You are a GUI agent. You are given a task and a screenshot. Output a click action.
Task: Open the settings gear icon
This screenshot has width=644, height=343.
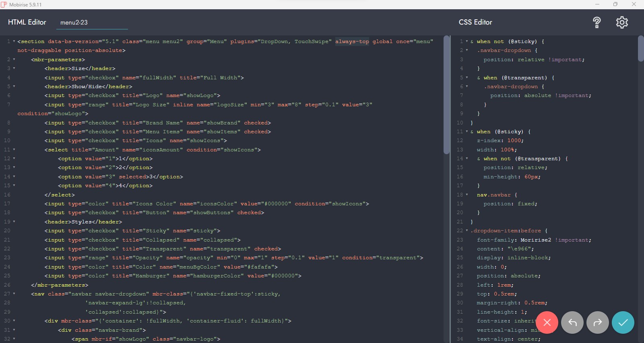[x=622, y=23]
